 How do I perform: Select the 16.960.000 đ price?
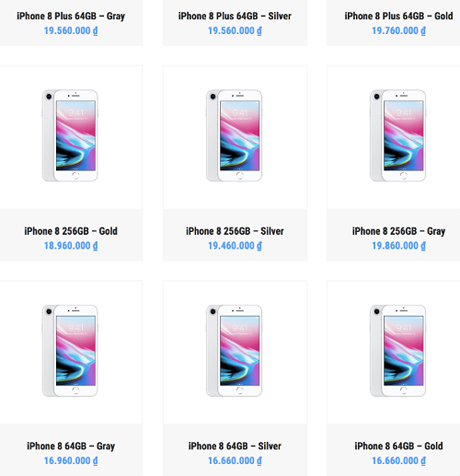tap(71, 461)
